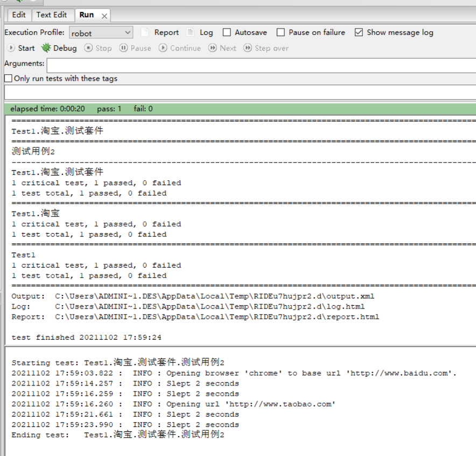The width and height of the screenshot is (476, 456).
Task: Check Only run tests with these tags
Action: tap(8, 78)
